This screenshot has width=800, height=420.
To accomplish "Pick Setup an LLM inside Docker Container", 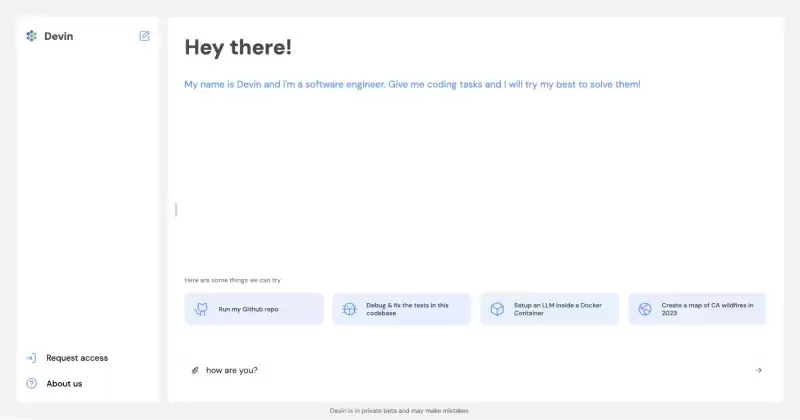I will (549, 309).
